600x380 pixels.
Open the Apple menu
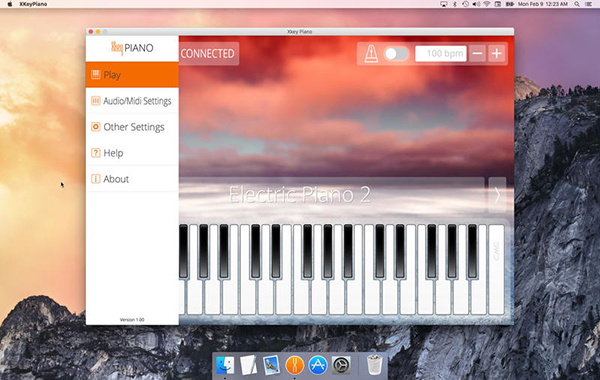pyautogui.click(x=10, y=4)
